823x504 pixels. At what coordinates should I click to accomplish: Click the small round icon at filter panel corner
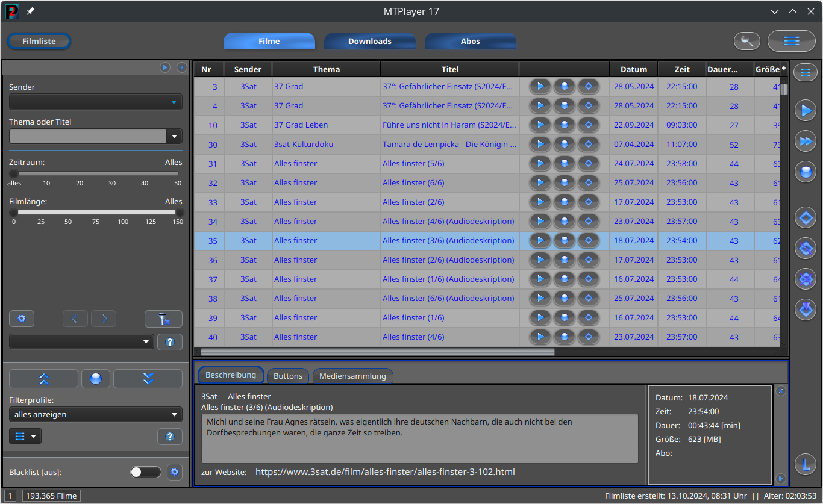pos(182,67)
